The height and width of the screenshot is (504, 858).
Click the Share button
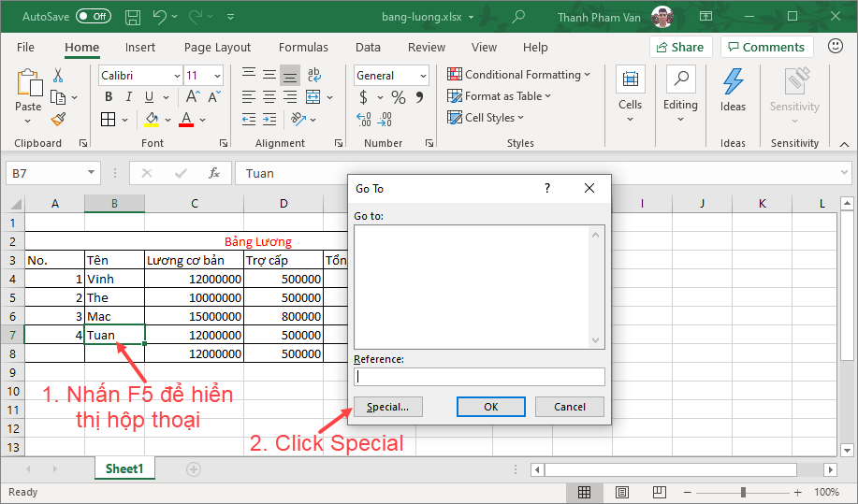pyautogui.click(x=681, y=47)
